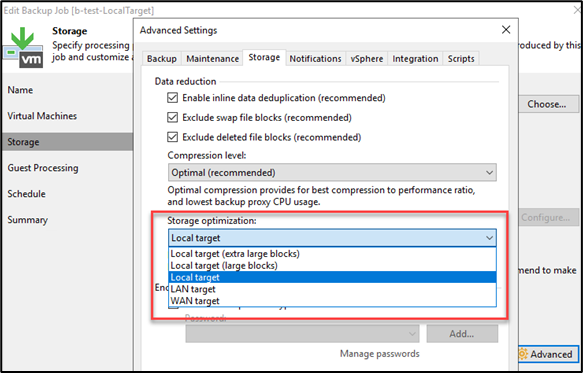This screenshot has width=583, height=373.
Task: Open the Notifications tab
Action: (315, 59)
